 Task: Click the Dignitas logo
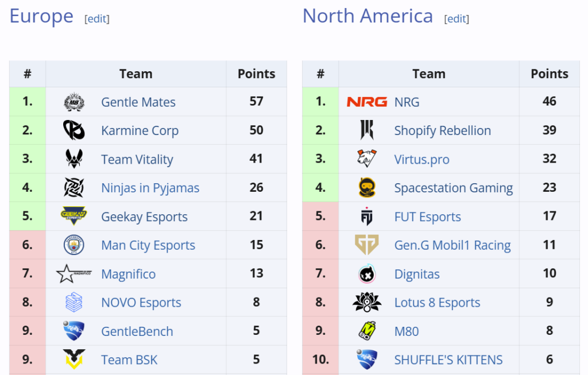pos(367,273)
